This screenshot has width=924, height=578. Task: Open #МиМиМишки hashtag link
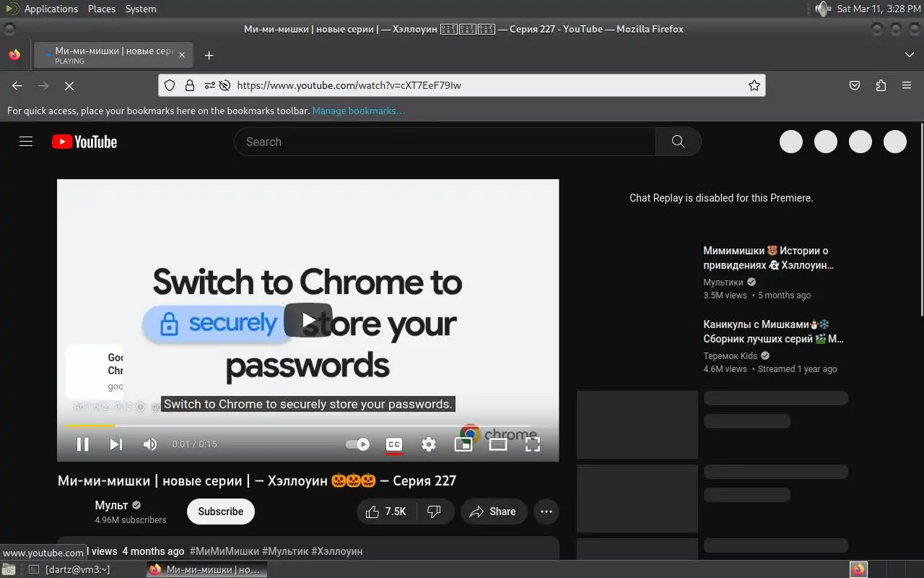point(225,551)
